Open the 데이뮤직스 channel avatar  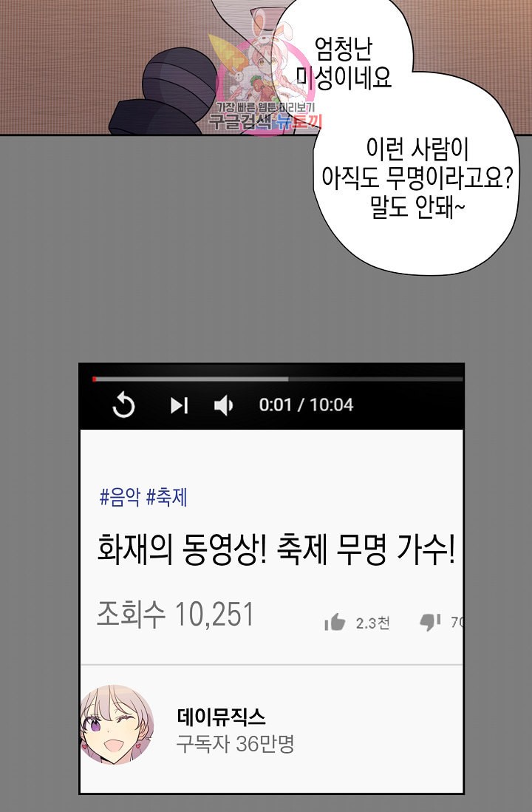point(117,725)
